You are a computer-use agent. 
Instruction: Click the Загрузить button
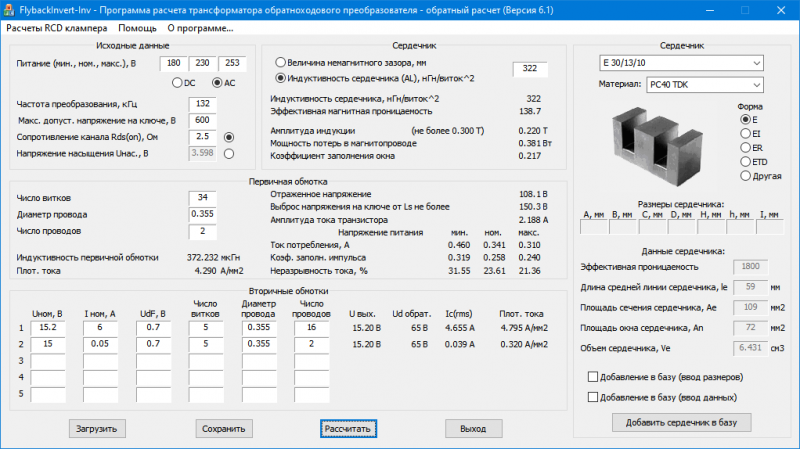(98, 429)
